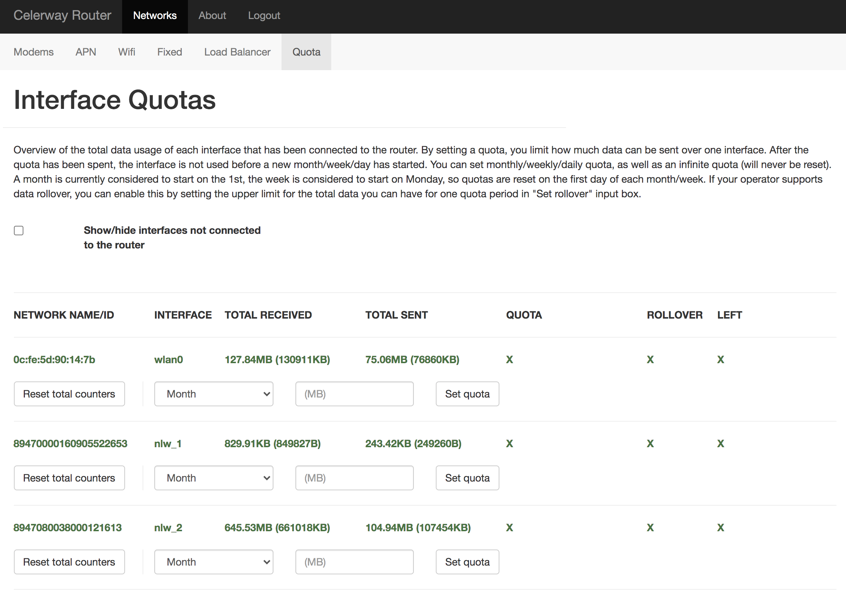Click Logout in the top navigation
846x616 pixels.
264,16
